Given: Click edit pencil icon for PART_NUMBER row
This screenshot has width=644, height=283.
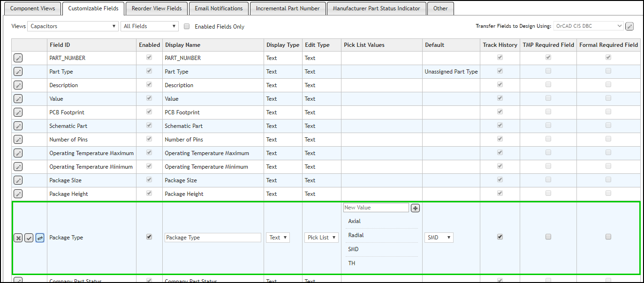Looking at the screenshot, I should (18, 58).
